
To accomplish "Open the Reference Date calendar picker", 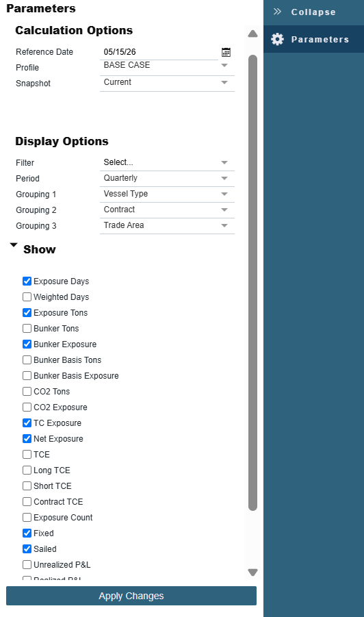I will [226, 52].
